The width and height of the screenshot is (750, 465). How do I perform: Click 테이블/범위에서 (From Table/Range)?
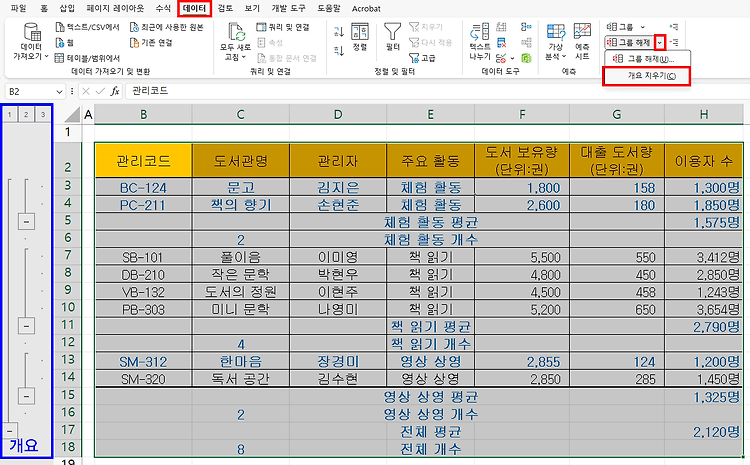87,58
